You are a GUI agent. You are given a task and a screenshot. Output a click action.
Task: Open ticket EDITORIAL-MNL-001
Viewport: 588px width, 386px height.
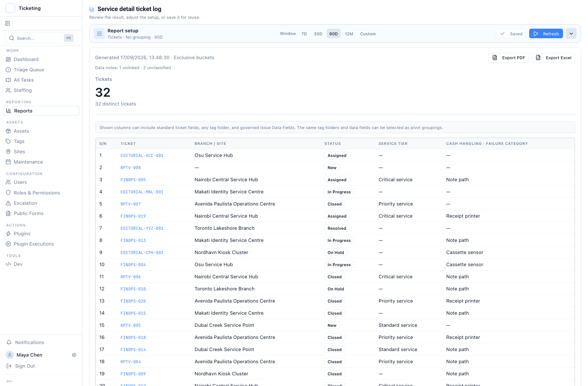pyautogui.click(x=142, y=192)
